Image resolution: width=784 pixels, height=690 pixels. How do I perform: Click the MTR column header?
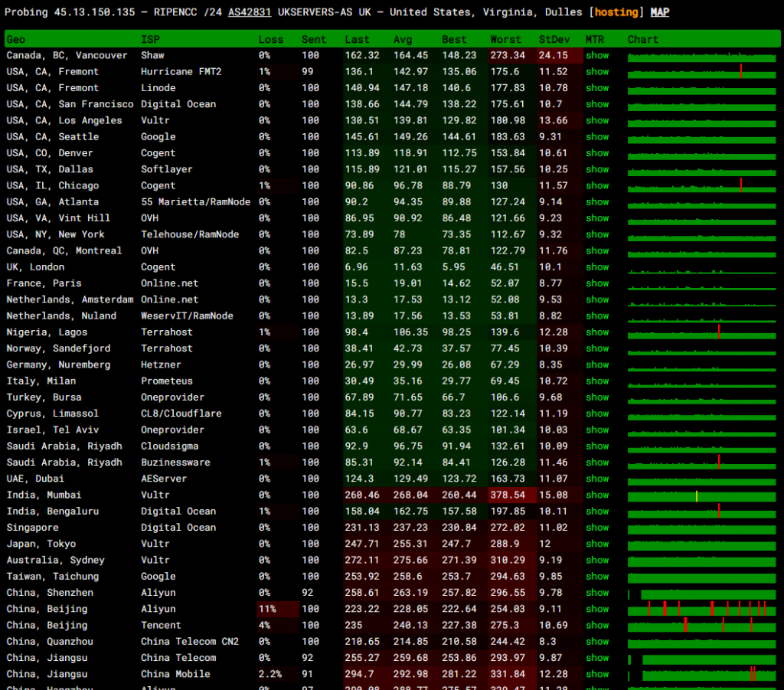pyautogui.click(x=594, y=40)
